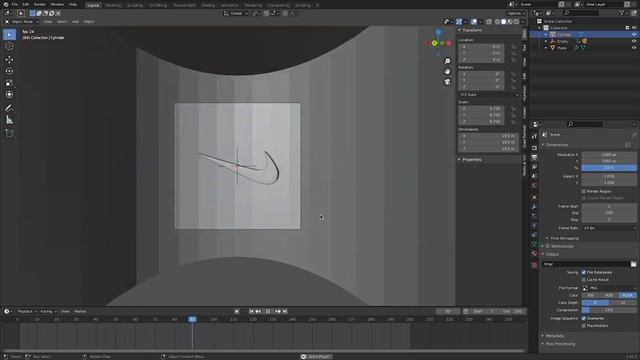The image size is (640, 360).
Task: Hide the Cylinder object in outliner
Action: click(x=634, y=35)
